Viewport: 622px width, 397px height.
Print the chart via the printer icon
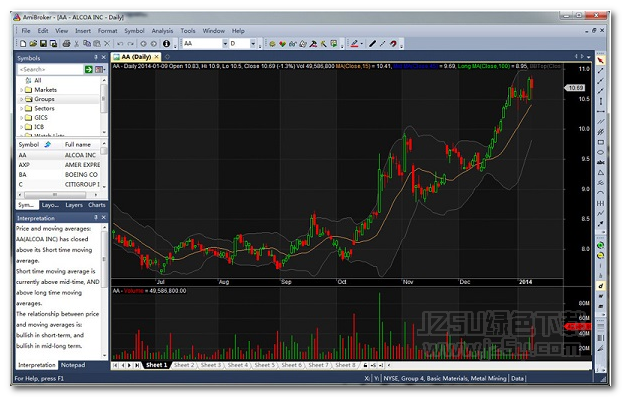[66, 44]
